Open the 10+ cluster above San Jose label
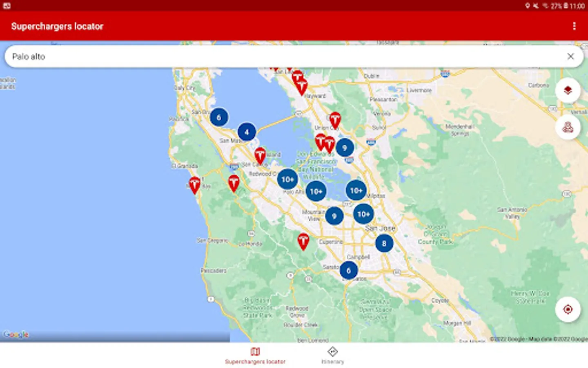The width and height of the screenshot is (588, 368). click(x=363, y=214)
